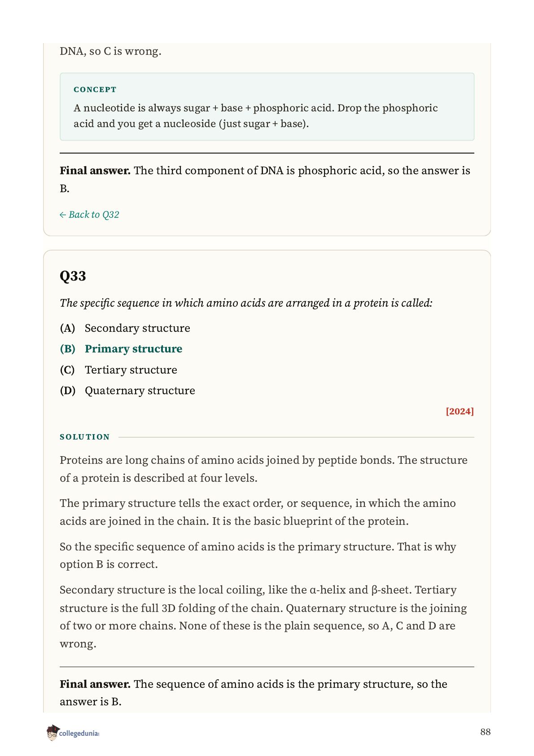Click the italic Q33 question text

coord(246,303)
